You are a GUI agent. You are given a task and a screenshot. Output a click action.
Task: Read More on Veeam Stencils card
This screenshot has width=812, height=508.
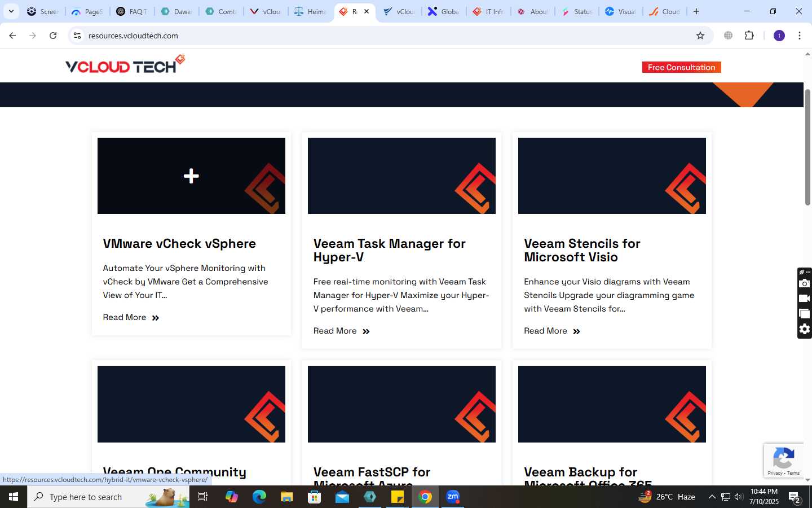pos(551,331)
